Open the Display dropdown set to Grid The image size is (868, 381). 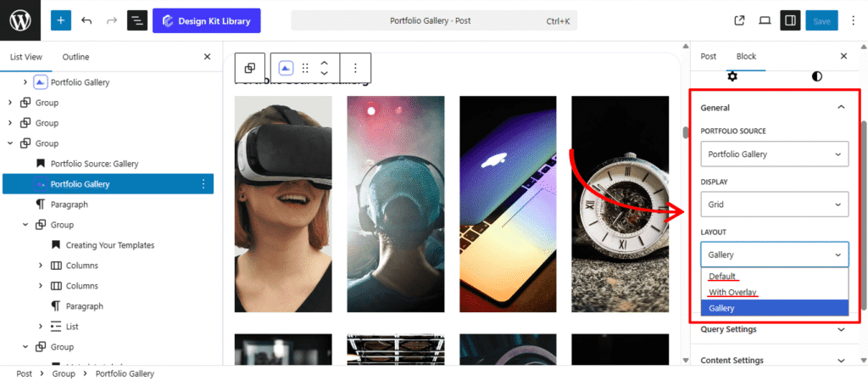pos(775,205)
